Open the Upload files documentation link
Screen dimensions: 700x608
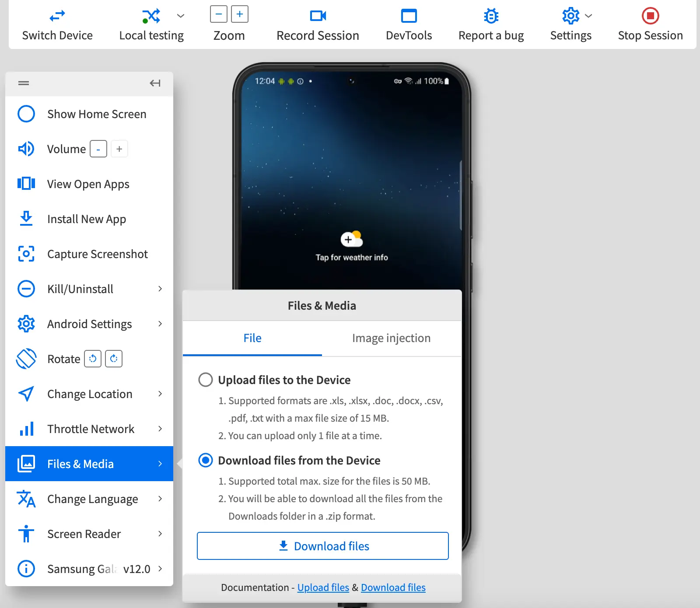click(x=323, y=587)
